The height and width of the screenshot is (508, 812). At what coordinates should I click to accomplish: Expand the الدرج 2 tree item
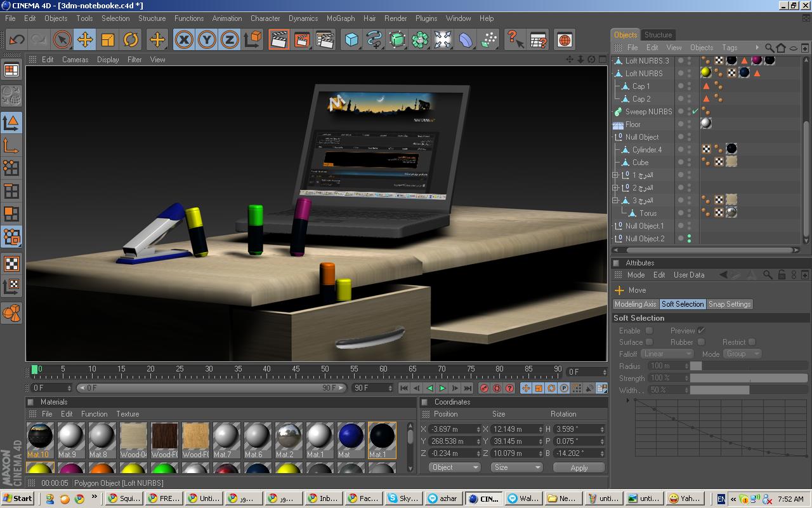615,188
